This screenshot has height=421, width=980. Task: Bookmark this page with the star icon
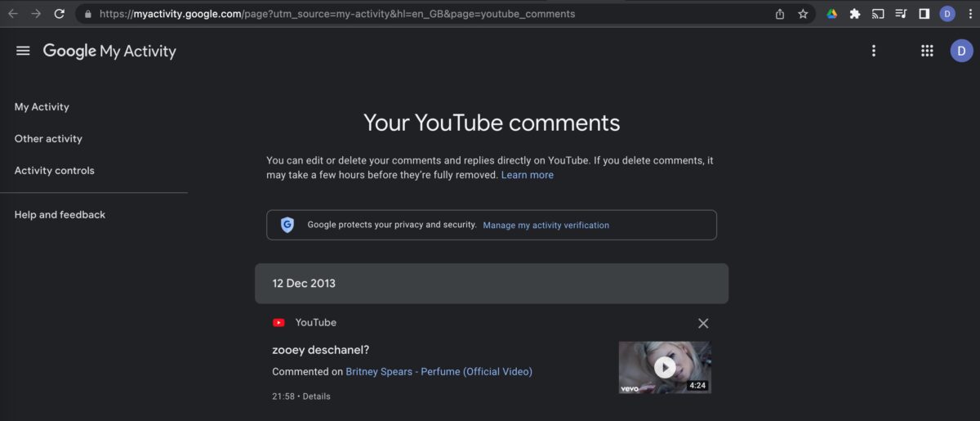click(x=803, y=14)
